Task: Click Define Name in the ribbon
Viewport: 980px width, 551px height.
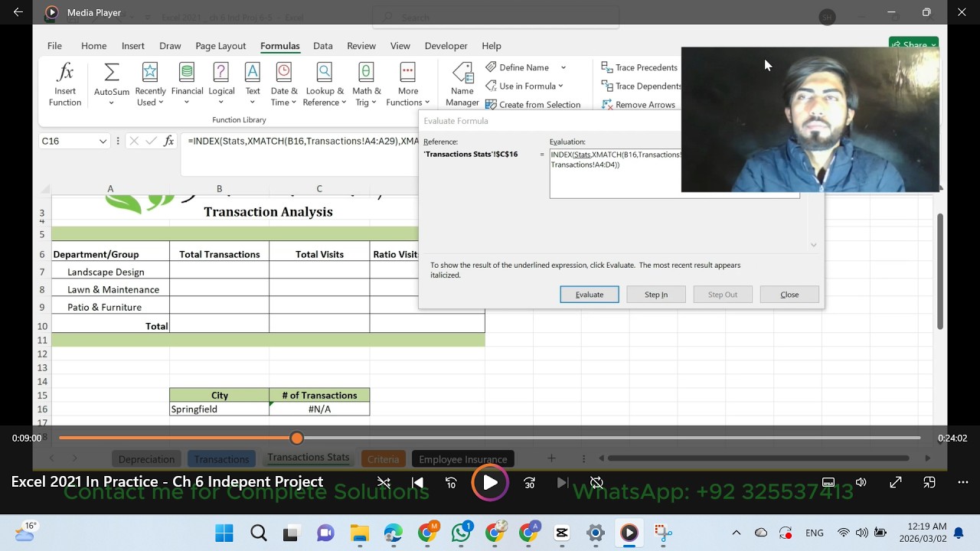Action: coord(518,67)
